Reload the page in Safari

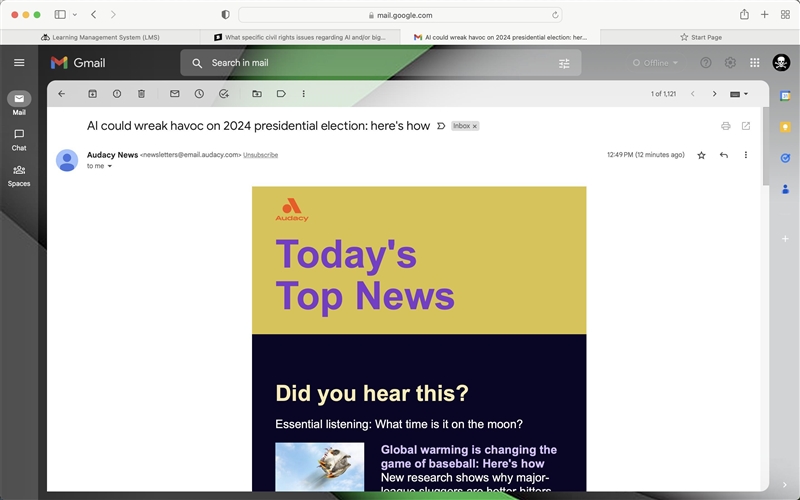pos(555,15)
